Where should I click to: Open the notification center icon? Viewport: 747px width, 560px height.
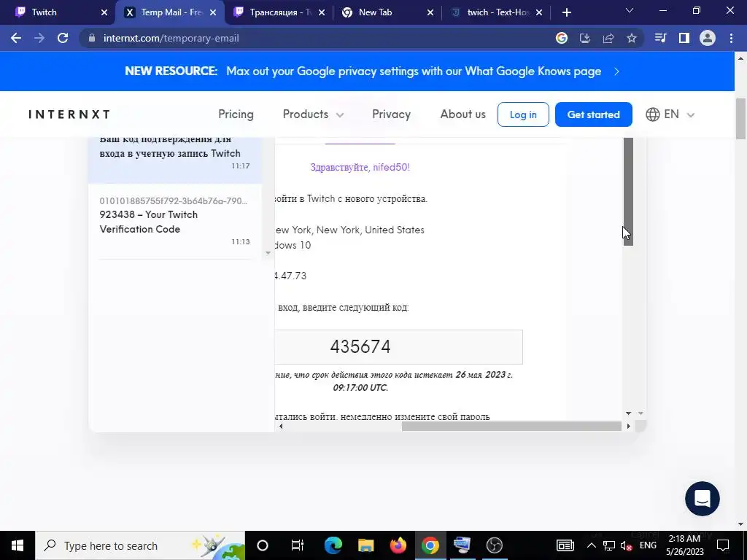point(723,545)
